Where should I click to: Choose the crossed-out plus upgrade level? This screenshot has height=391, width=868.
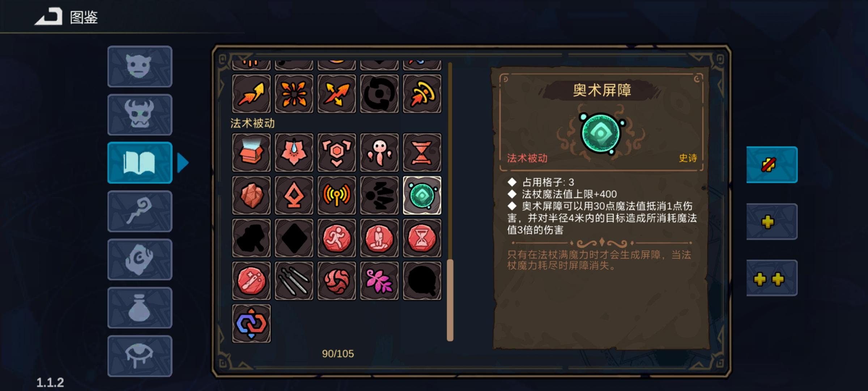tap(772, 165)
